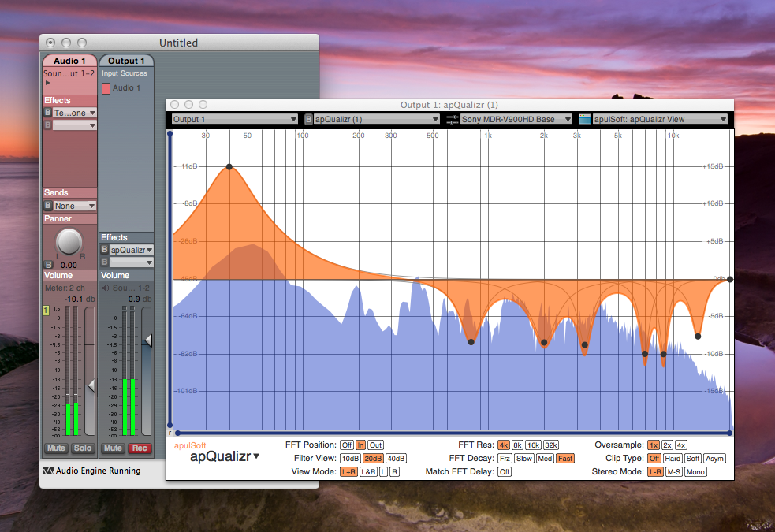The height and width of the screenshot is (532, 775).
Task: Bypass apQualizr effect in Output 1 strip
Action: 105,250
